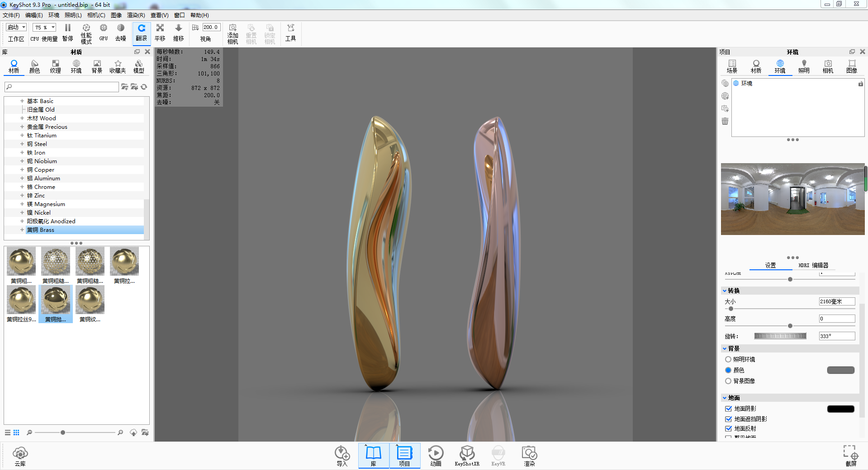Switch library to grid view icon
This screenshot has height=470, width=868.
(16, 432)
